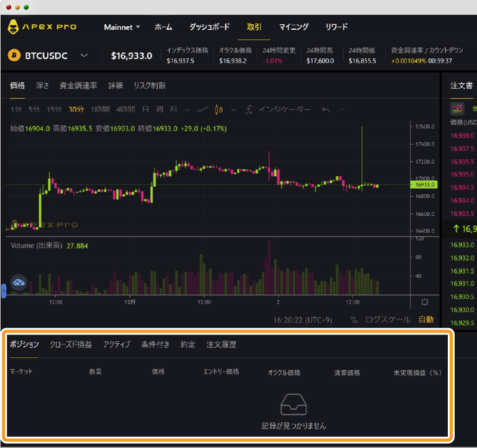Go to the ホーム tab
Image resolution: width=477 pixels, height=448 pixels.
163,27
